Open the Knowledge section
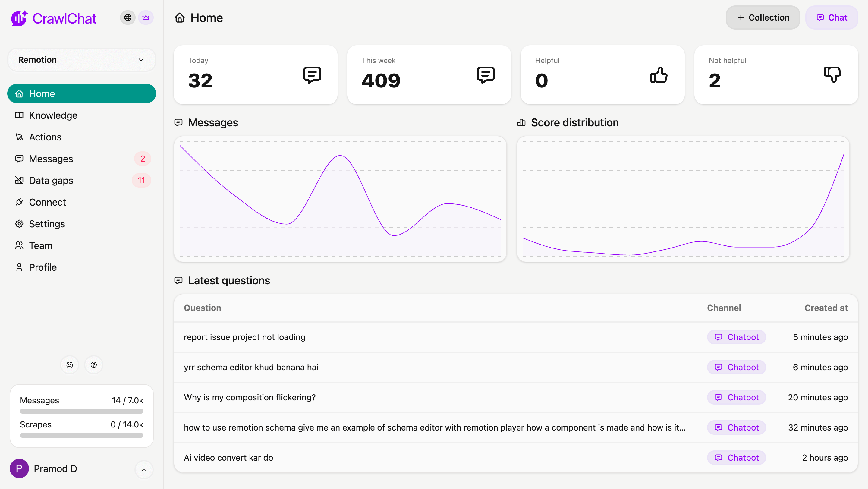868x489 pixels. point(82,115)
